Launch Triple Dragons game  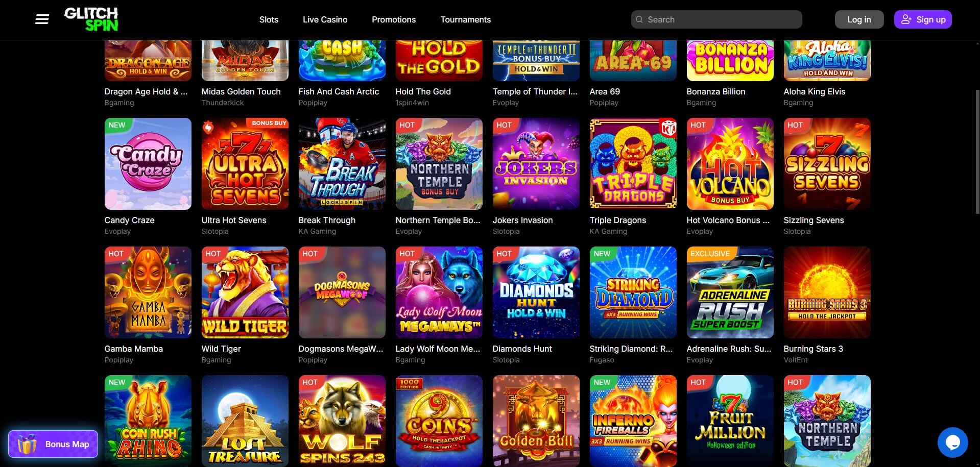point(633,164)
